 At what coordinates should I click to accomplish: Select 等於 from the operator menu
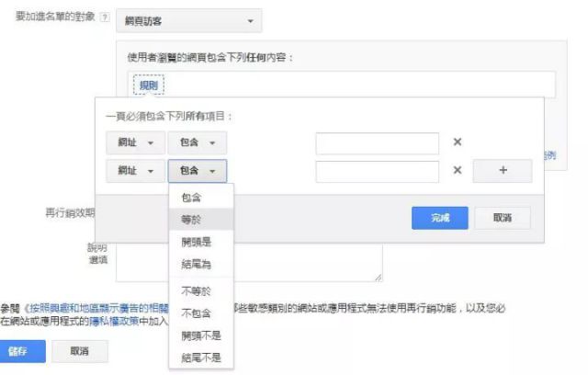click(x=192, y=220)
